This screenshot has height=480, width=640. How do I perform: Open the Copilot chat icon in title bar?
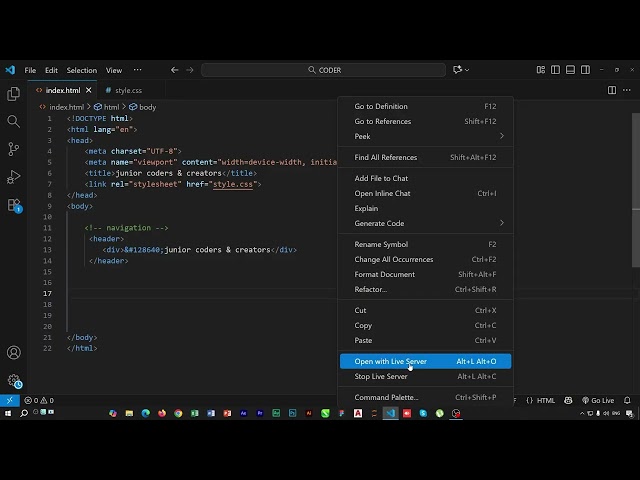[457, 70]
